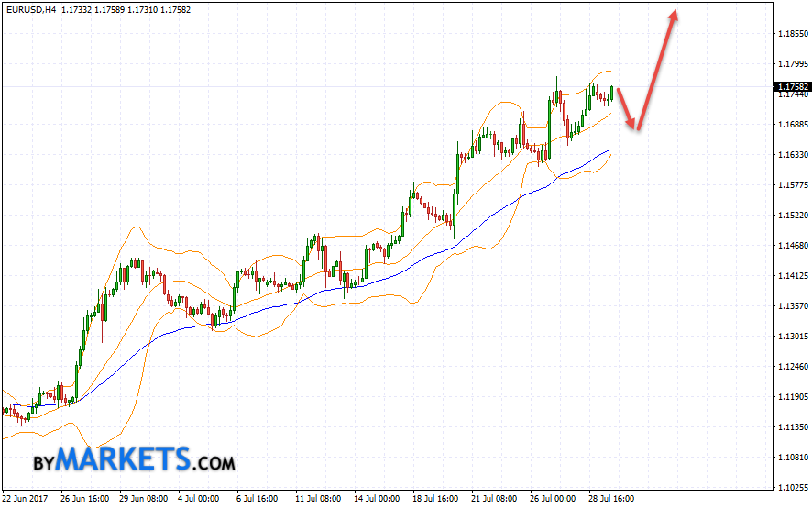Click the 1.17995 price level label

tap(791, 63)
